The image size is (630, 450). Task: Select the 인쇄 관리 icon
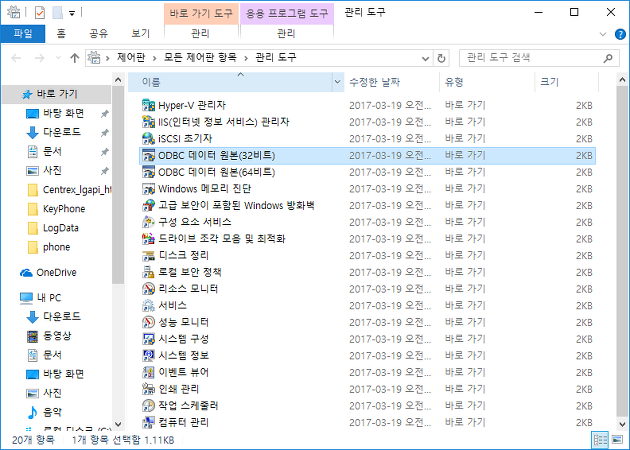click(x=148, y=389)
